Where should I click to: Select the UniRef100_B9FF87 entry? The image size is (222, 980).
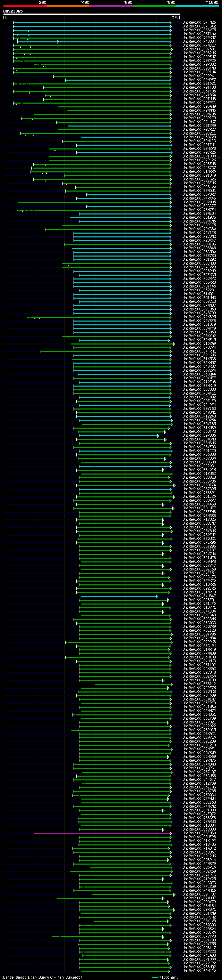point(199,894)
